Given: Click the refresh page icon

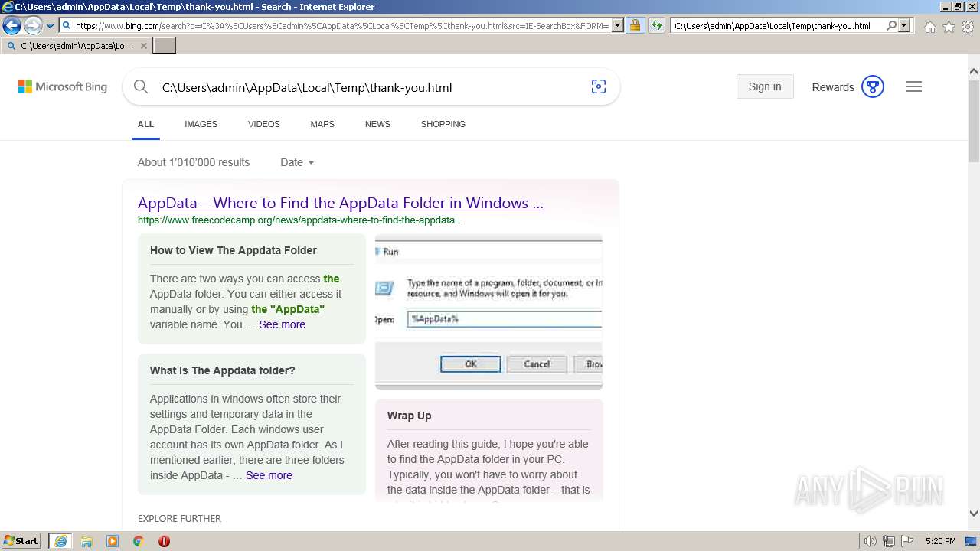Looking at the screenshot, I should pyautogui.click(x=656, y=25).
